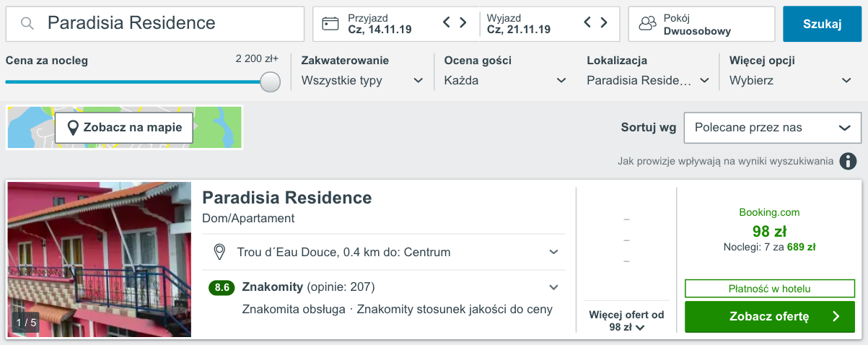Expand Więcej ofert od 98 zł
This screenshot has height=345, width=868.
[x=626, y=320]
